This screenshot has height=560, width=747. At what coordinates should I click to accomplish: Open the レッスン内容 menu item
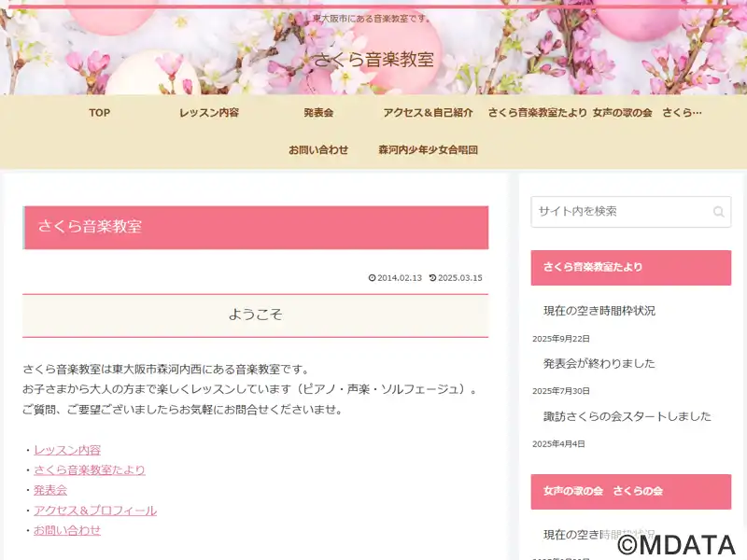coord(209,113)
